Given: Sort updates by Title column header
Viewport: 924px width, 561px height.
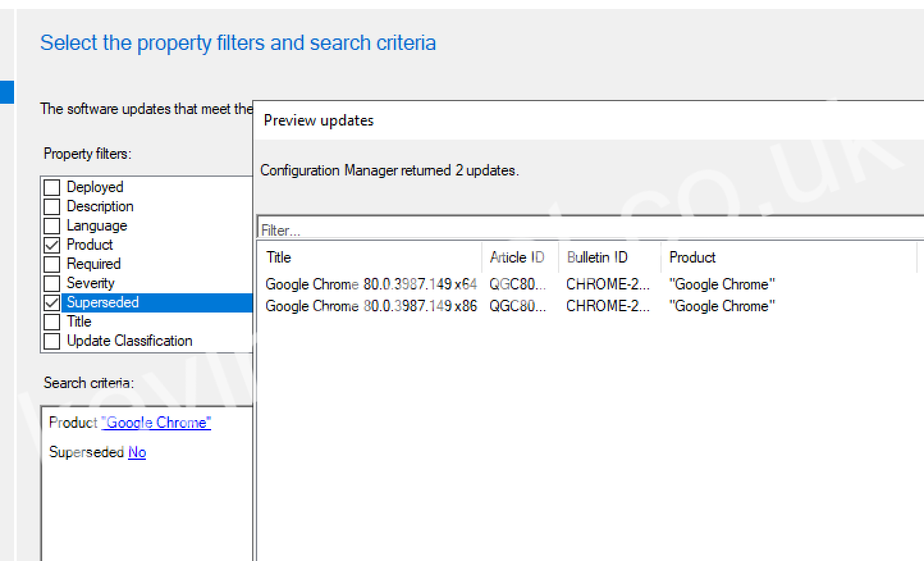Looking at the screenshot, I should (x=370, y=257).
